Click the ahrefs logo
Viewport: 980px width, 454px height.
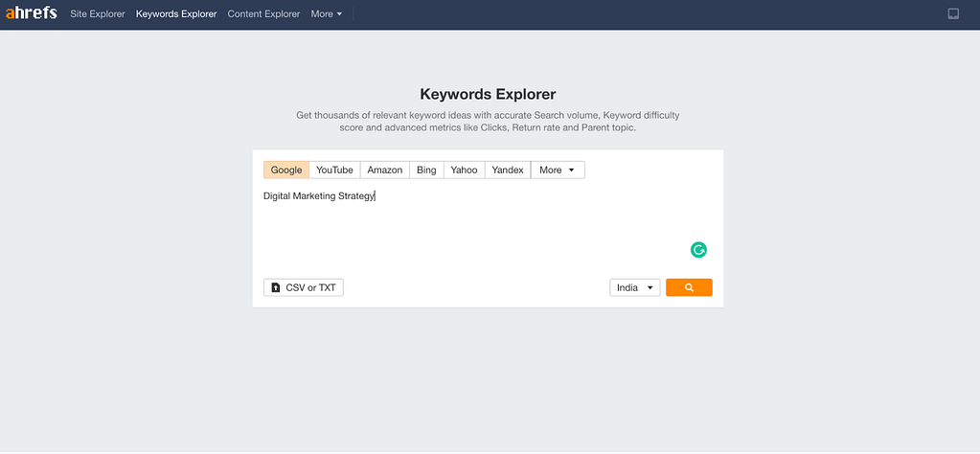pyautogui.click(x=32, y=13)
